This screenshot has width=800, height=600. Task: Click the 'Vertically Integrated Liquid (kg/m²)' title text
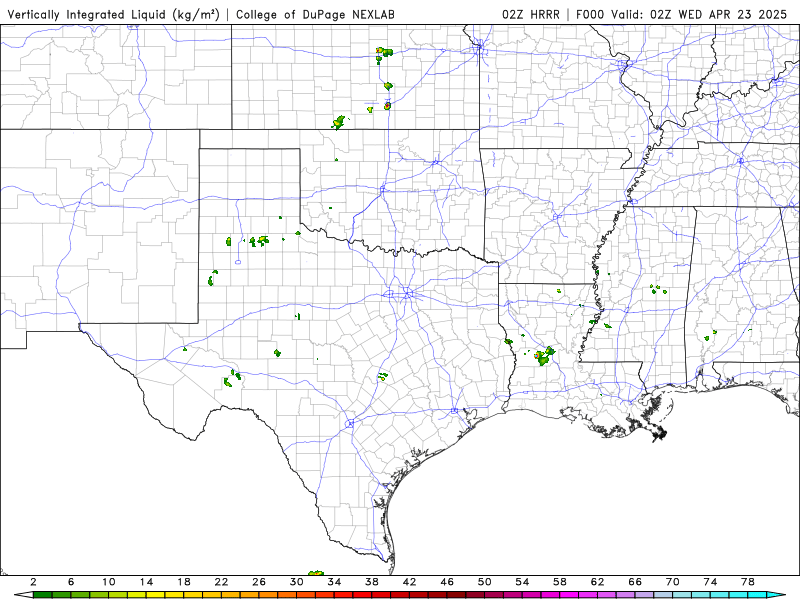[x=113, y=15]
